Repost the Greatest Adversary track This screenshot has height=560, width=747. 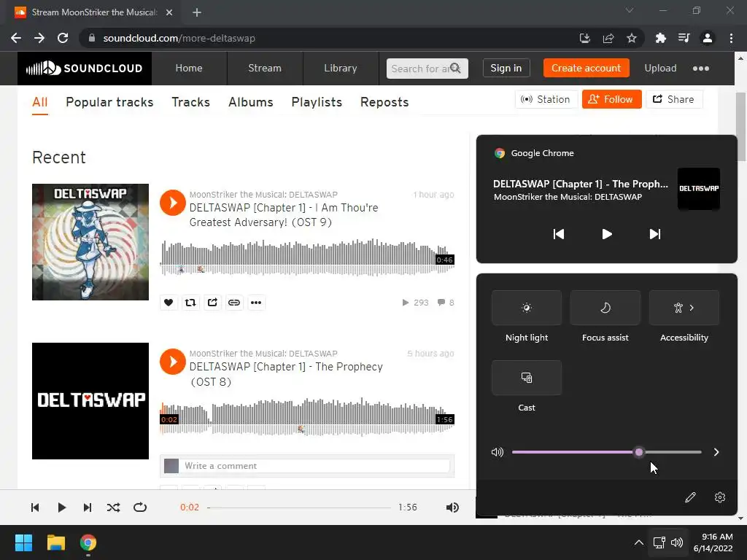(x=190, y=303)
